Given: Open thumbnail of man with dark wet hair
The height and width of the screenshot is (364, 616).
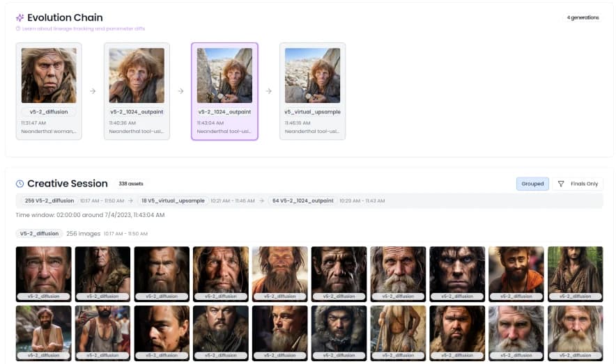Looking at the screenshot, I should (457, 274).
